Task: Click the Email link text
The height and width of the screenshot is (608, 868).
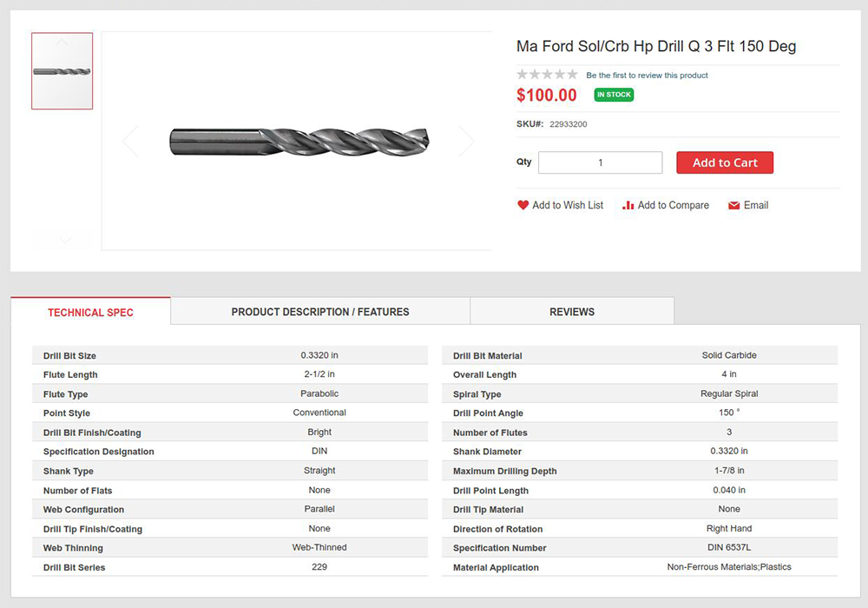Action: (756, 206)
